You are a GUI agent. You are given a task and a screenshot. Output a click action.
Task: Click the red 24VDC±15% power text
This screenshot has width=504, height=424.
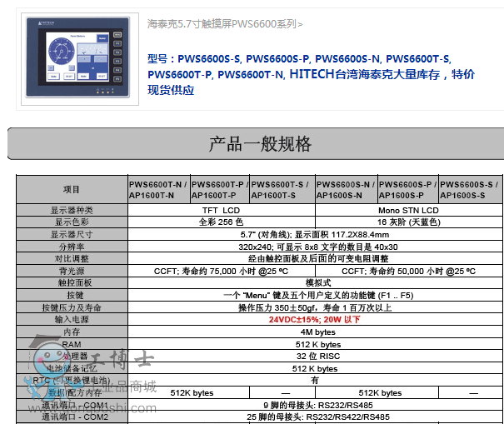point(314,319)
